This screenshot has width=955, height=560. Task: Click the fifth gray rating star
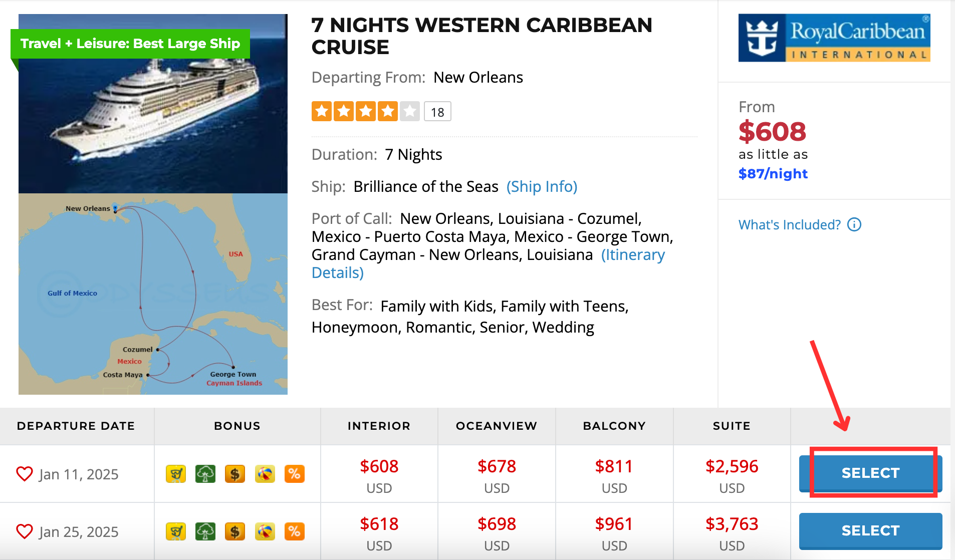(x=409, y=111)
